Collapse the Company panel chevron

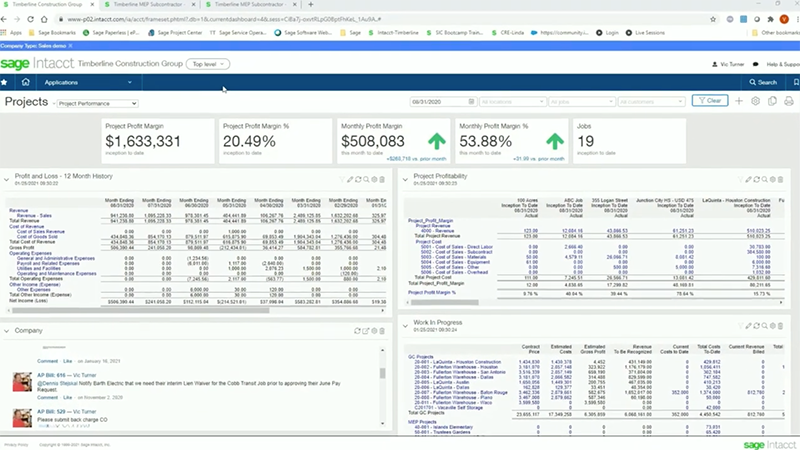pos(7,331)
